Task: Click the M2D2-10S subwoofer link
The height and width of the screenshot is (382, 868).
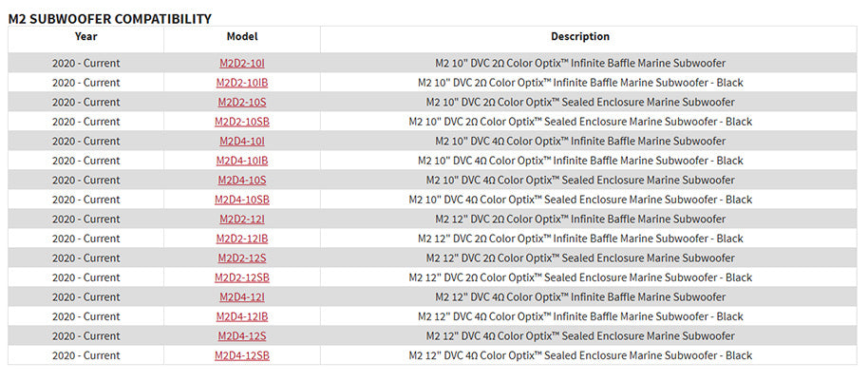Action: tap(241, 102)
